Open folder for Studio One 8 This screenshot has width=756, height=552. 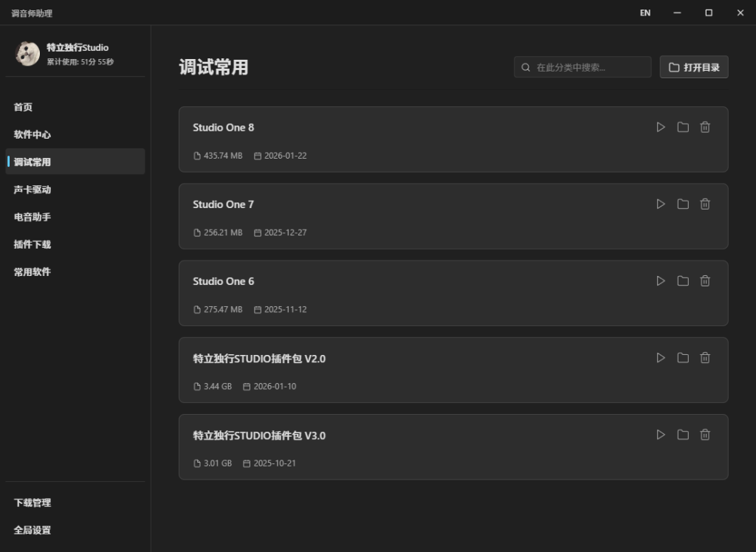[683, 127]
